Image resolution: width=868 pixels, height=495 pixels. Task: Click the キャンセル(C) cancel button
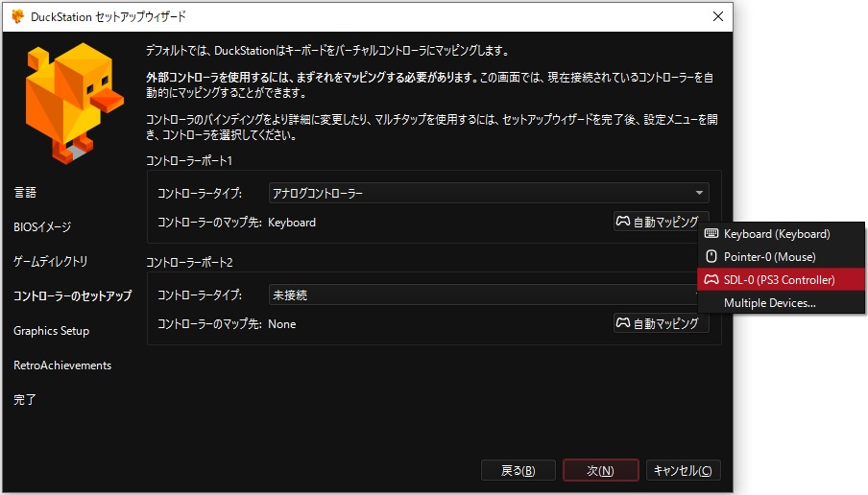683,471
